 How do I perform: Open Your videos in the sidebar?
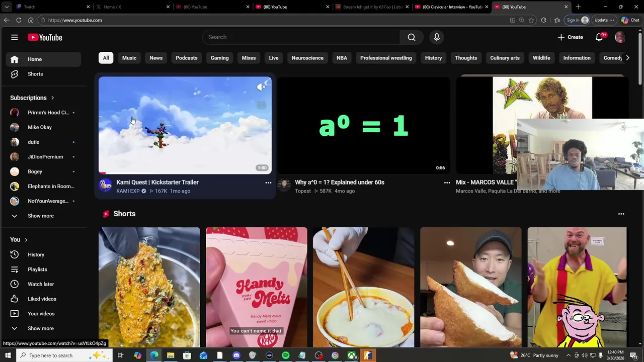[x=43, y=314]
